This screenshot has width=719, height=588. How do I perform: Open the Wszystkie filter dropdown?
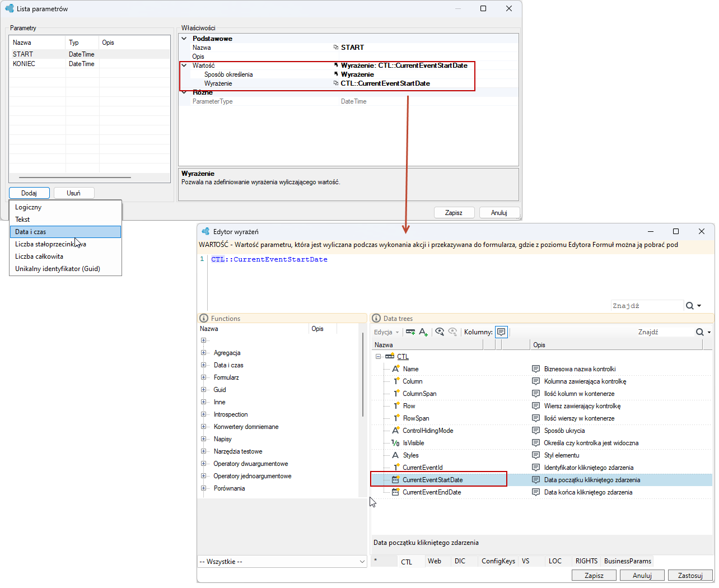[x=283, y=562]
